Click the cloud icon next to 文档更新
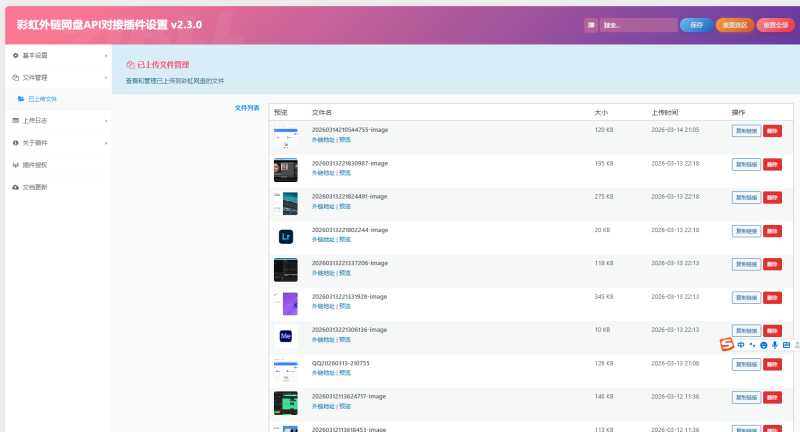Viewport: 800px width, 432px height. click(x=15, y=187)
